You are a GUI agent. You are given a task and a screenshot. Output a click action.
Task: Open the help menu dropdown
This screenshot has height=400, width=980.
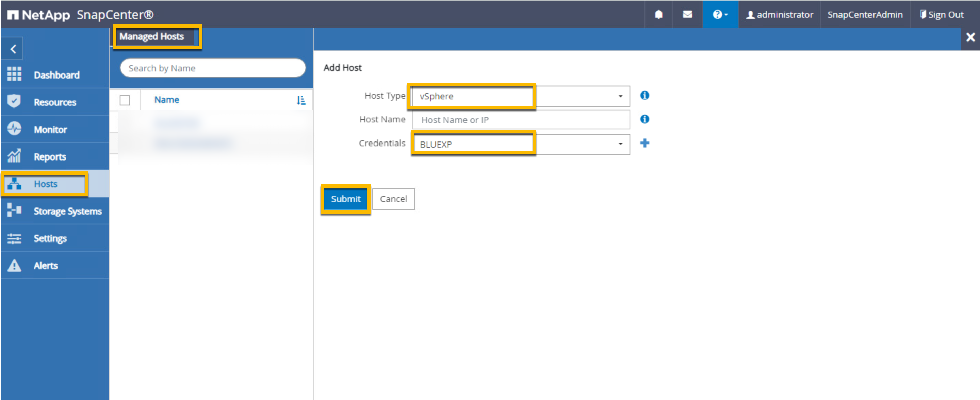pyautogui.click(x=720, y=14)
